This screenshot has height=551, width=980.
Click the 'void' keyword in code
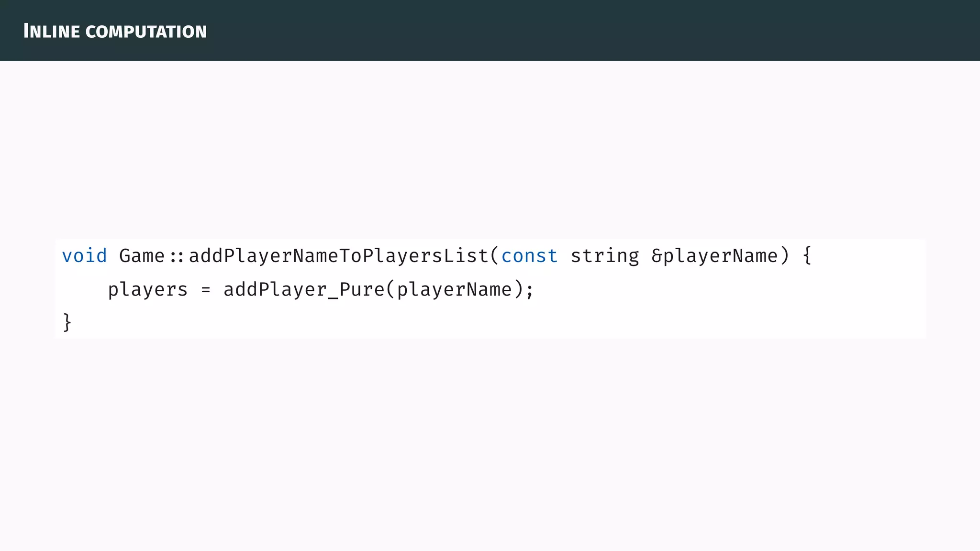pos(84,256)
